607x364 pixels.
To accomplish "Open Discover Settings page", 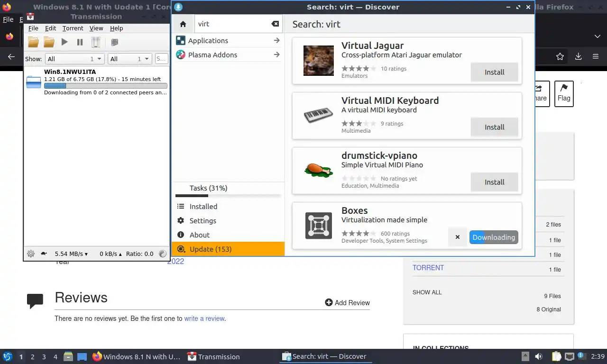I will [x=228, y=220].
